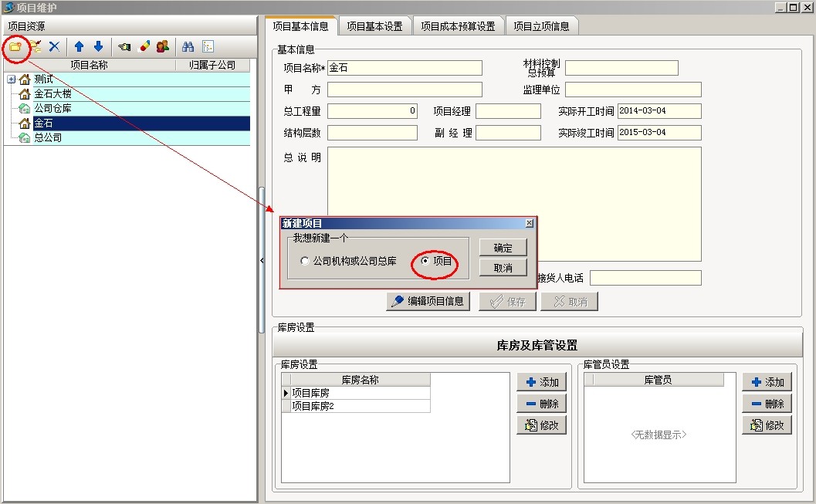Expand the 测试 tree node

point(11,79)
